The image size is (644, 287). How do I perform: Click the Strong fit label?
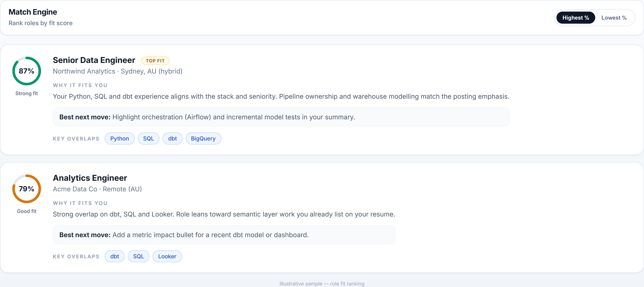pos(27,94)
